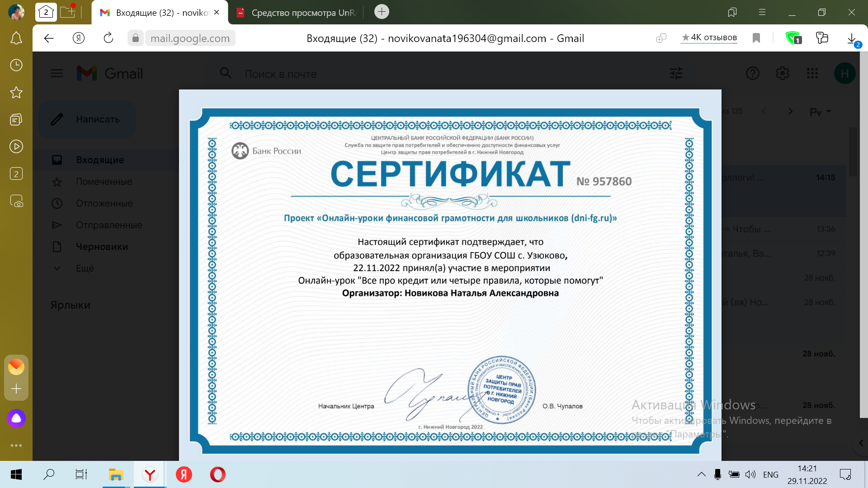Open Task View on the taskbar
The width and height of the screenshot is (868, 488).
point(81,474)
